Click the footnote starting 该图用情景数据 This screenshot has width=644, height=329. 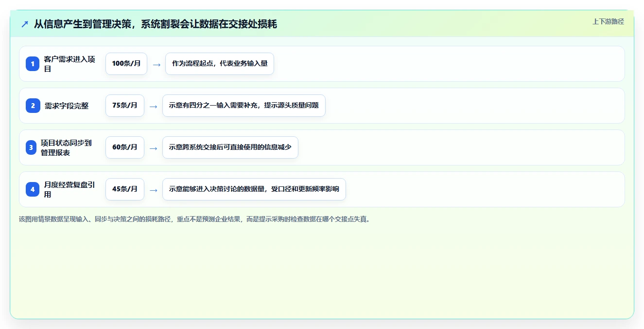[196, 219]
